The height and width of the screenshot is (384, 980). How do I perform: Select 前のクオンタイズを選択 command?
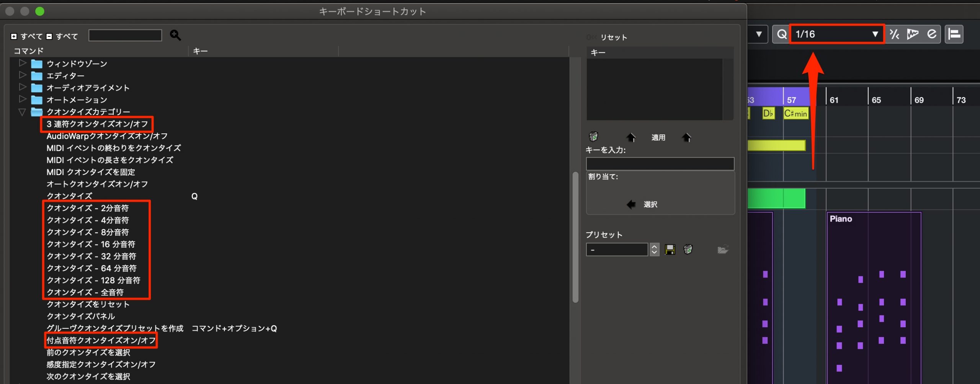click(88, 352)
